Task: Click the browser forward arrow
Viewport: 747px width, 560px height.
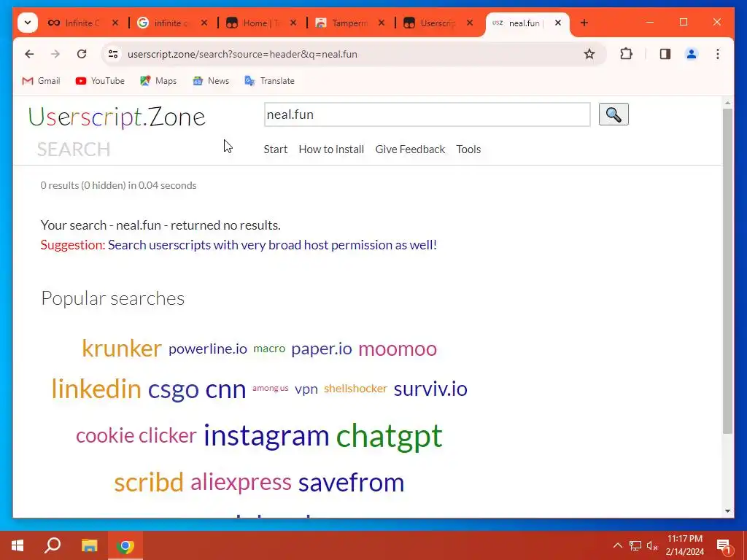Action: coord(55,54)
